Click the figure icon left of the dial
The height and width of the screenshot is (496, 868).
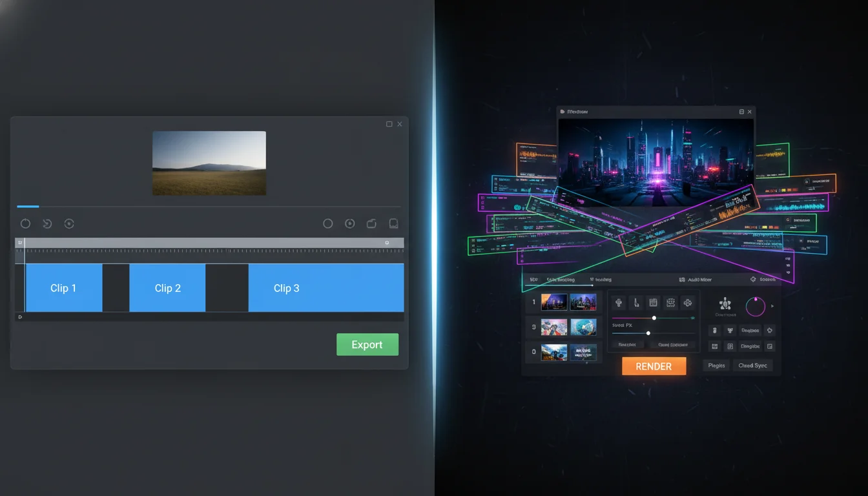tap(725, 304)
